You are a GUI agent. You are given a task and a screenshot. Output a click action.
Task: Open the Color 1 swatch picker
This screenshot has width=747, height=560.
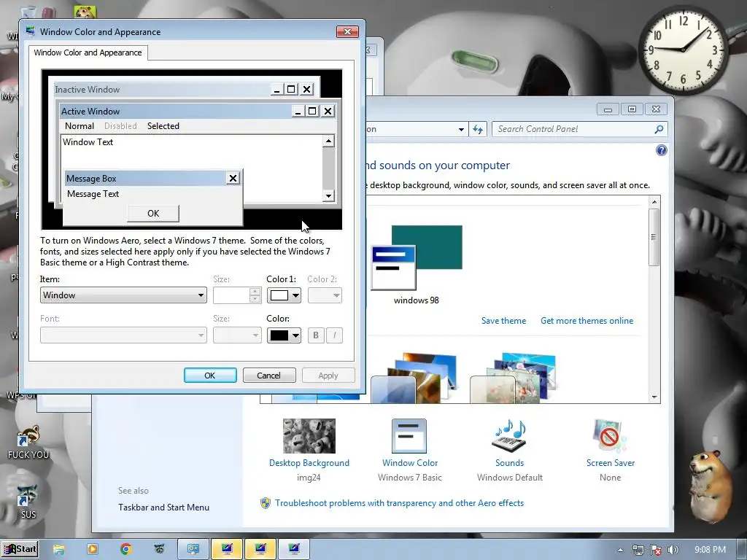284,295
